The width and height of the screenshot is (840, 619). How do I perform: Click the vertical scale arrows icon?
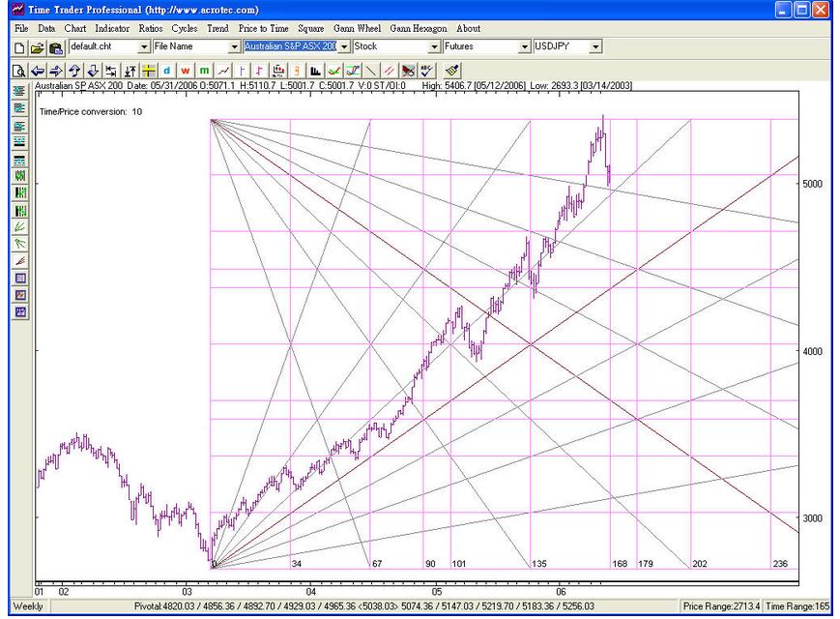[x=130, y=71]
